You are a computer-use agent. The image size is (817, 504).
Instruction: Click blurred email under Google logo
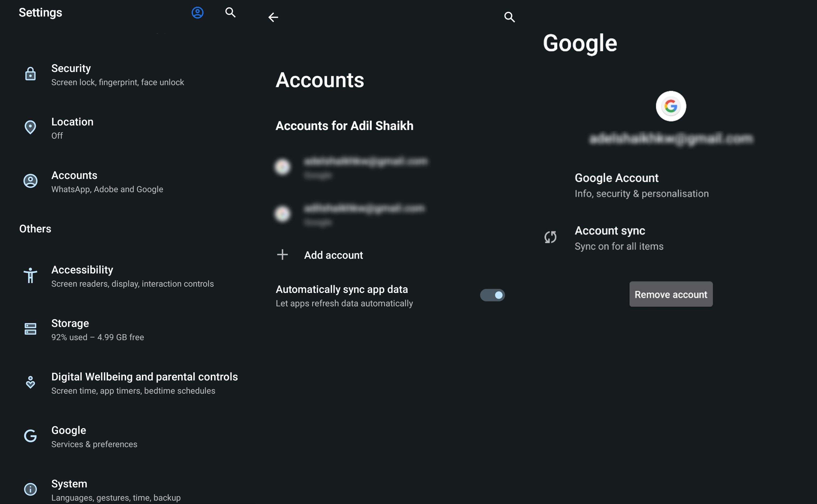click(671, 138)
